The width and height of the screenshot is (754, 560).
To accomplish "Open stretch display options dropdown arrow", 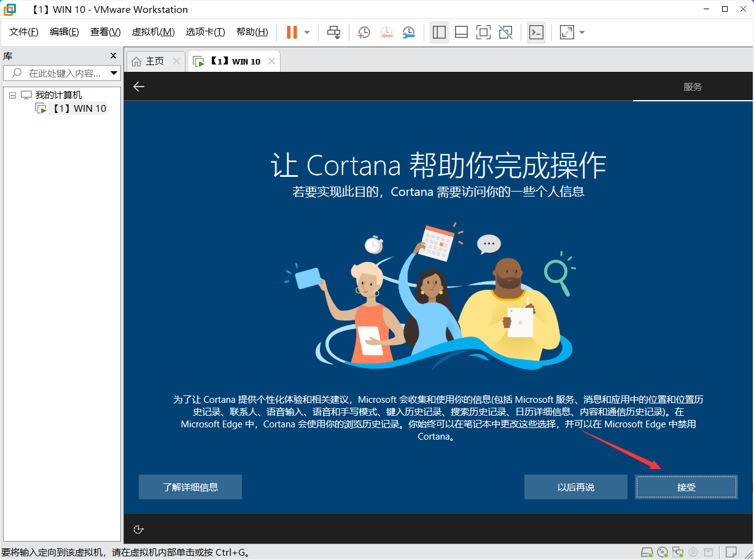I will [582, 32].
